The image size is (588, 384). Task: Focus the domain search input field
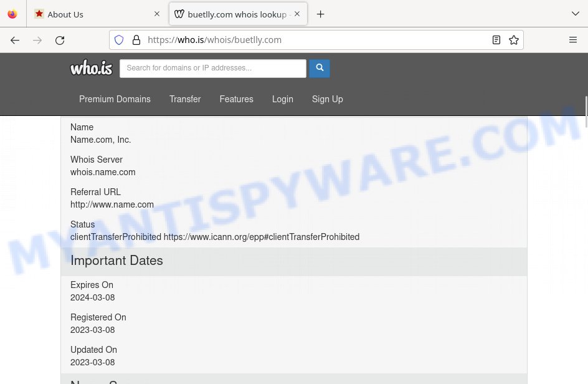(213, 69)
